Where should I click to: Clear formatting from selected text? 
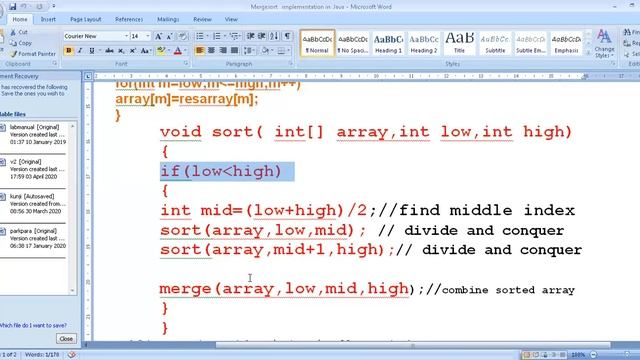182,36
